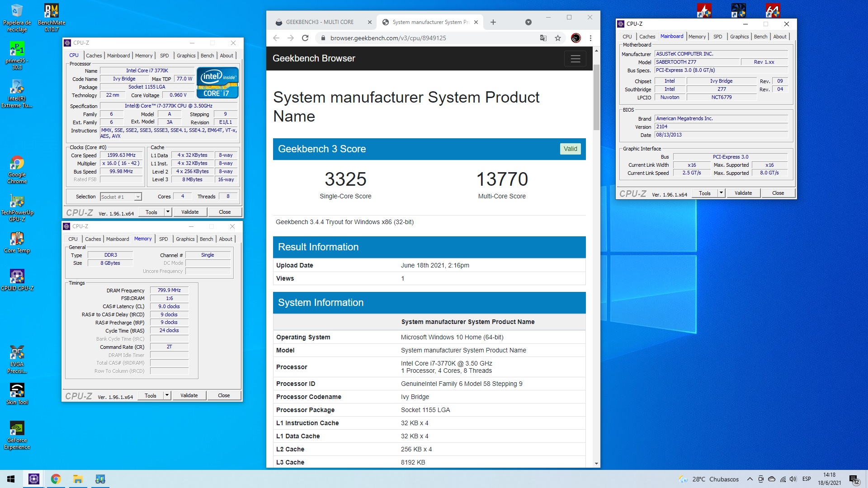
Task: Open the CPU-Z taskbar icon
Action: (34, 479)
